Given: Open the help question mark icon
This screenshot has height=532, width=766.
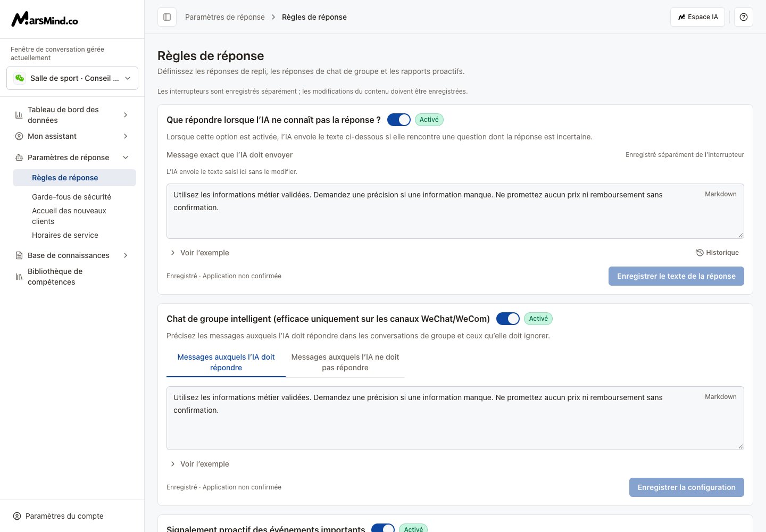Looking at the screenshot, I should (x=744, y=17).
